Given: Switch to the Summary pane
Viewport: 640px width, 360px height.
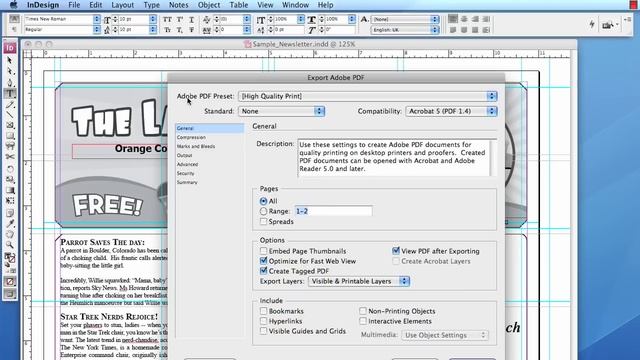Looking at the screenshot, I should click(187, 182).
